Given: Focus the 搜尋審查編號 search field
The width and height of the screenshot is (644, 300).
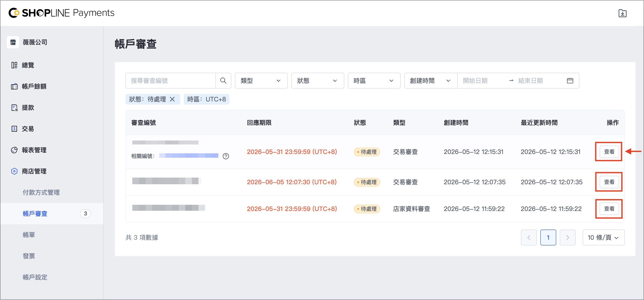Looking at the screenshot, I should click(x=170, y=81).
